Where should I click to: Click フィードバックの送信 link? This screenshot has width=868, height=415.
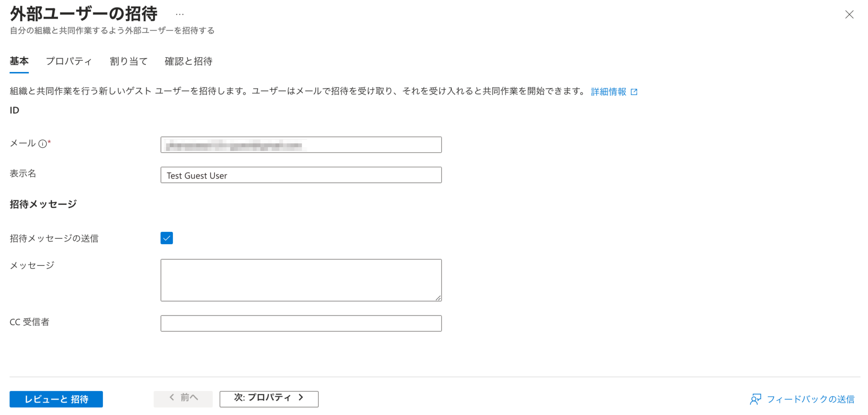(x=811, y=398)
